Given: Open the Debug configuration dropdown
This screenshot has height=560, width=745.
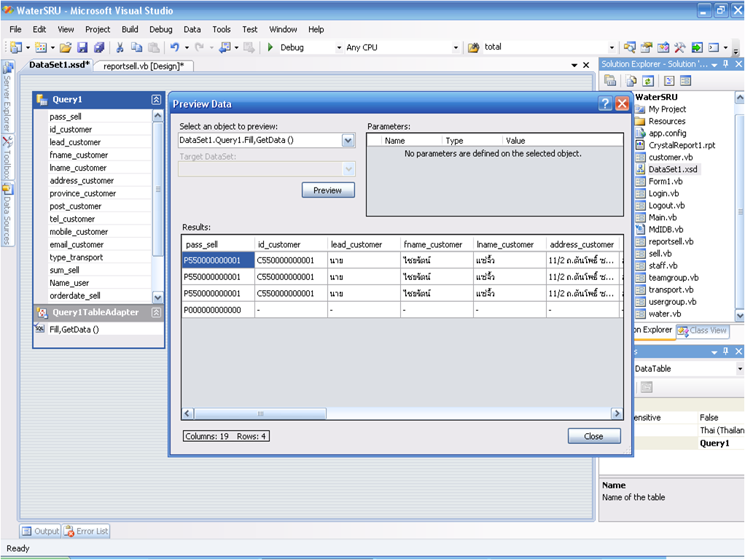Looking at the screenshot, I should (339, 47).
